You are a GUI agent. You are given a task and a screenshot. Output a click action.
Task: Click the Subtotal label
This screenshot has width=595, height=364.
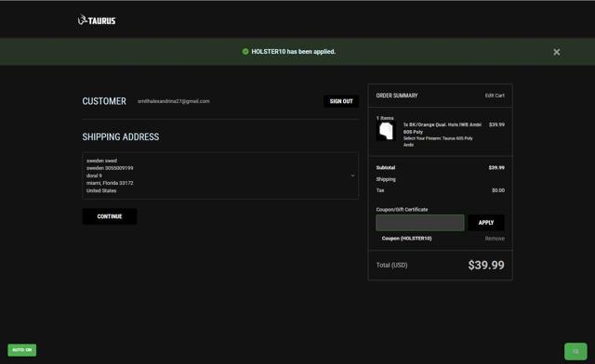(x=386, y=167)
